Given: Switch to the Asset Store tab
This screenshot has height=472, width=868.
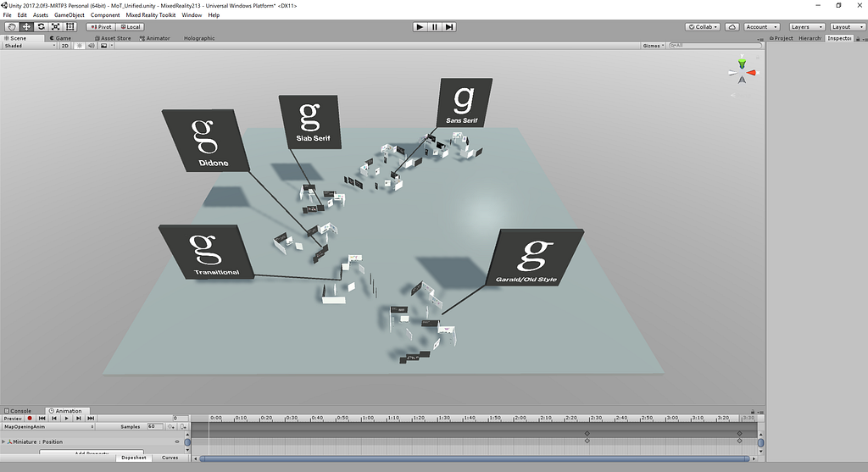Looking at the screenshot, I should coord(113,38).
